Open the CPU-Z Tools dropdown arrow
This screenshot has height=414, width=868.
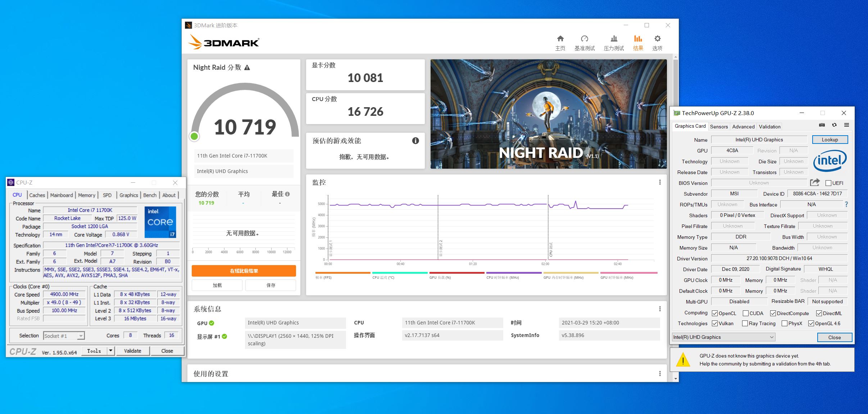tap(111, 351)
